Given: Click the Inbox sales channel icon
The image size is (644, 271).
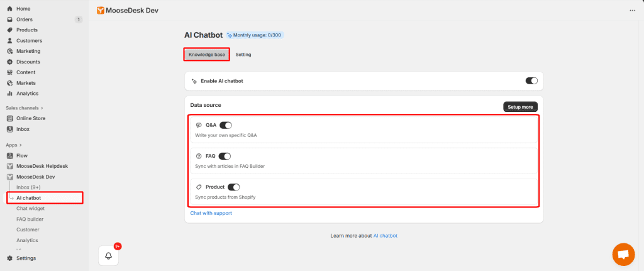Looking at the screenshot, I should (x=10, y=129).
